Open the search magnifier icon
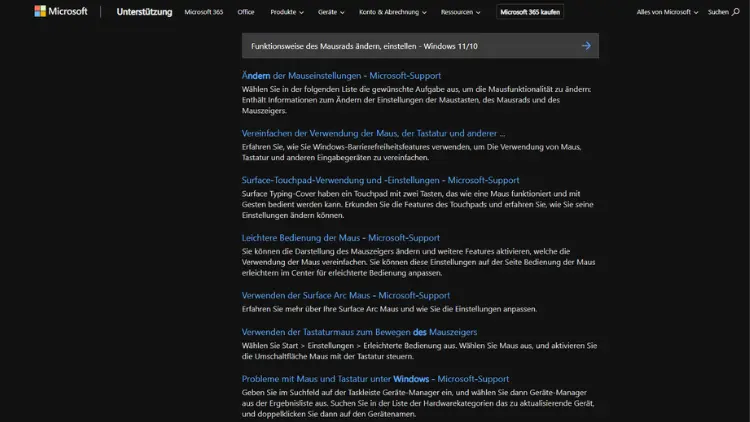The width and height of the screenshot is (750, 422). [x=736, y=12]
